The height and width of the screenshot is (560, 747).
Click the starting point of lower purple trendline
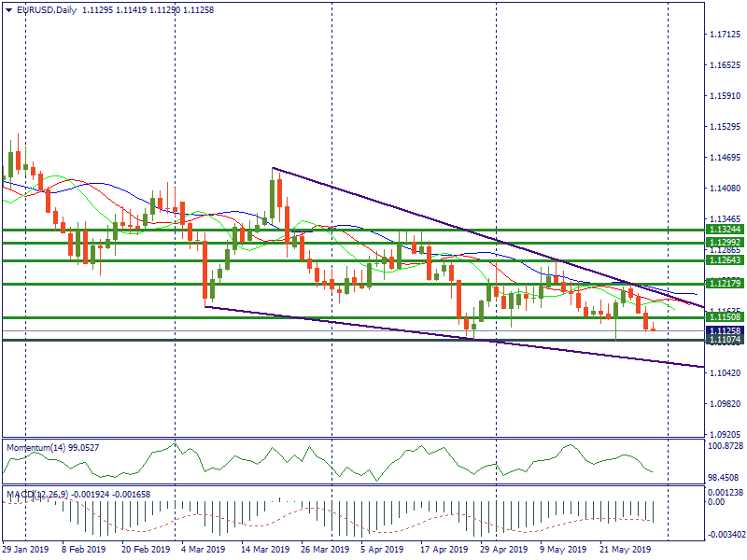204,306
